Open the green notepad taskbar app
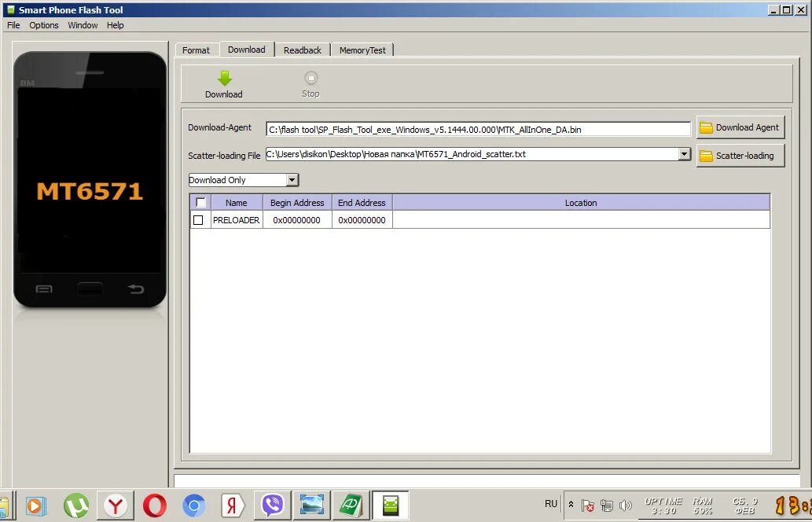812x522 pixels. [351, 505]
